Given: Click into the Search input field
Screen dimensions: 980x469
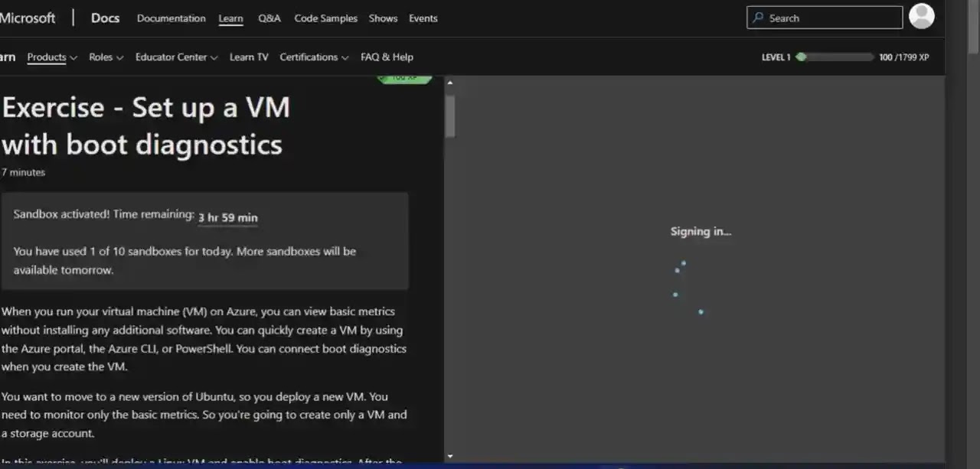Looking at the screenshot, I should pyautogui.click(x=825, y=18).
